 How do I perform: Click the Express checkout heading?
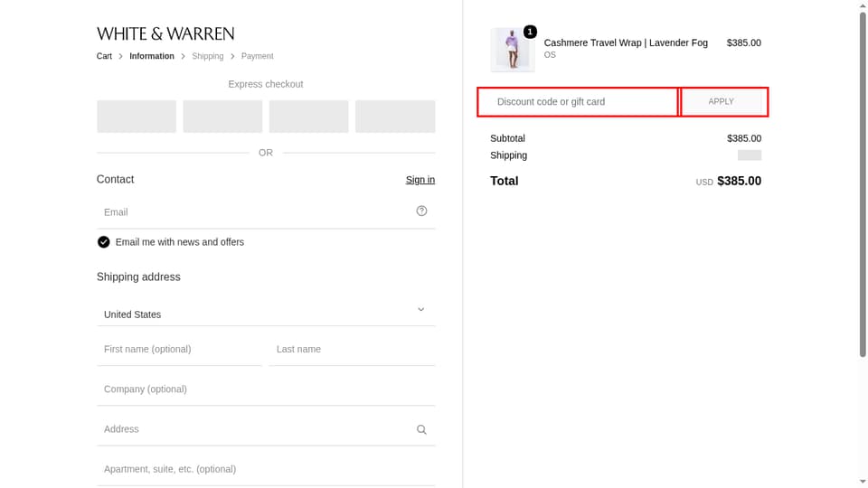266,84
